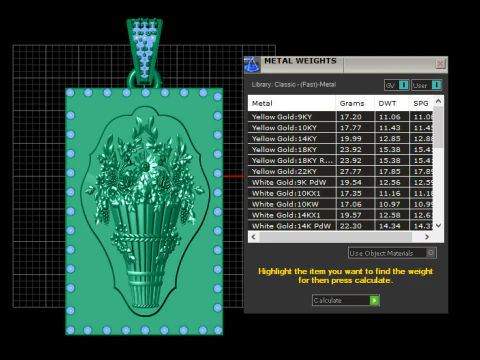Select the Yellow Gold:9KY row
Screen dimensions: 480x360
tap(341, 117)
